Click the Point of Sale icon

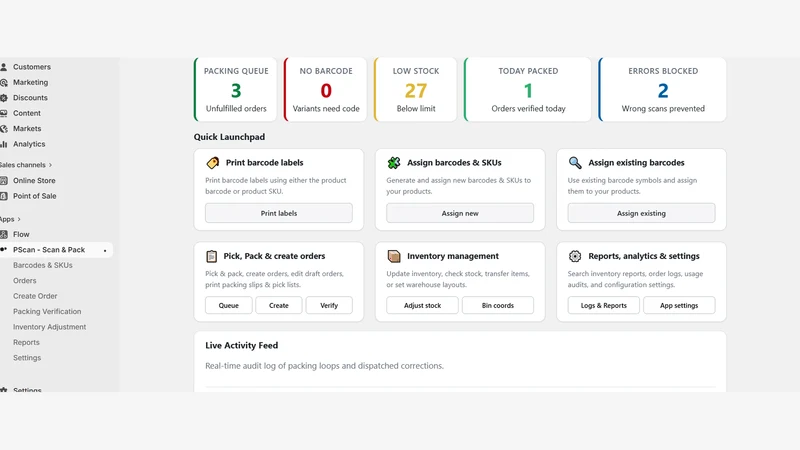(4, 196)
